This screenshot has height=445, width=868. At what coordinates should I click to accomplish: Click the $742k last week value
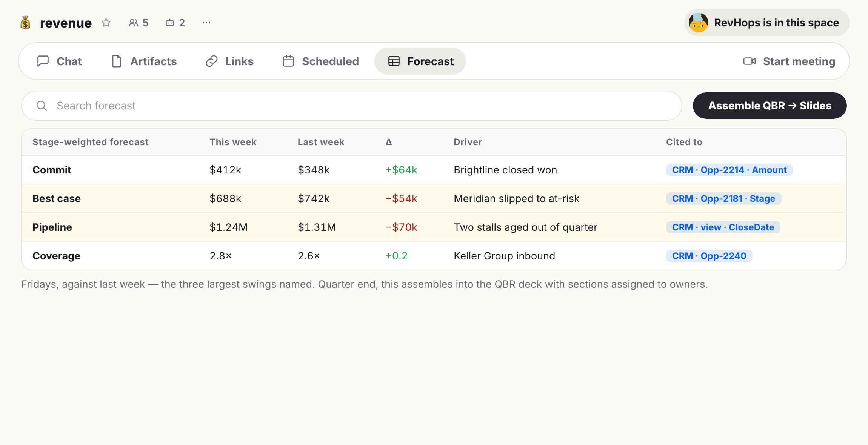pyautogui.click(x=314, y=198)
